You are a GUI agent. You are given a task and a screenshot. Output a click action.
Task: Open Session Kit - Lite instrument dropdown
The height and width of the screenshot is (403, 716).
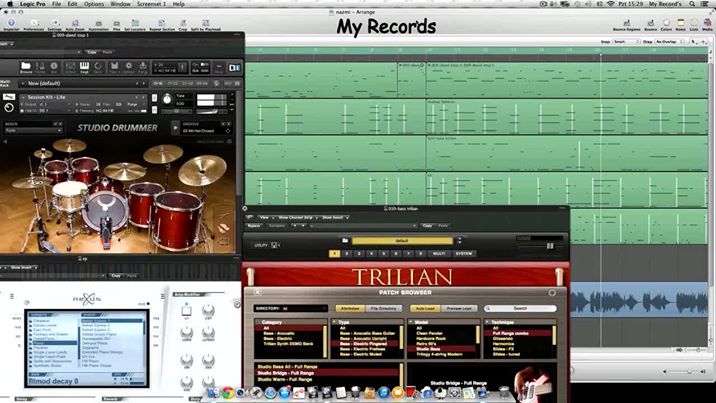[84, 97]
